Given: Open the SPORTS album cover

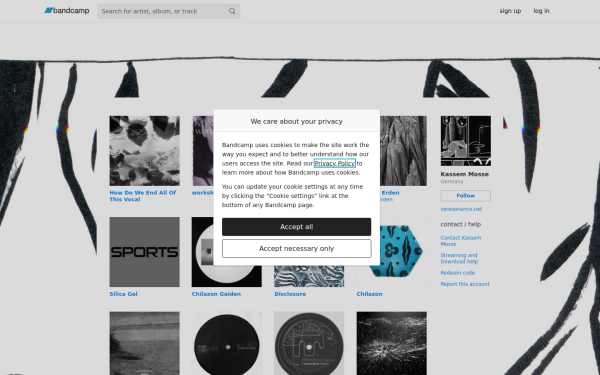Looking at the screenshot, I should pos(144,252).
